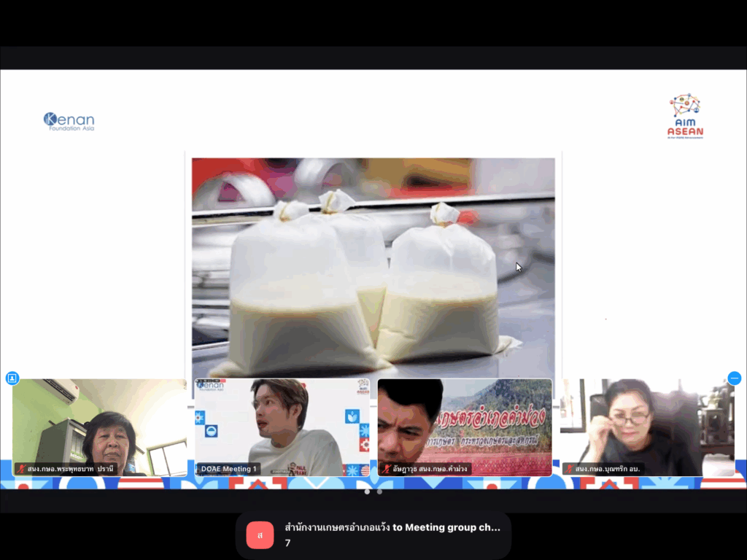Go to second thumbnail page dot
747x560 pixels.
[379, 492]
